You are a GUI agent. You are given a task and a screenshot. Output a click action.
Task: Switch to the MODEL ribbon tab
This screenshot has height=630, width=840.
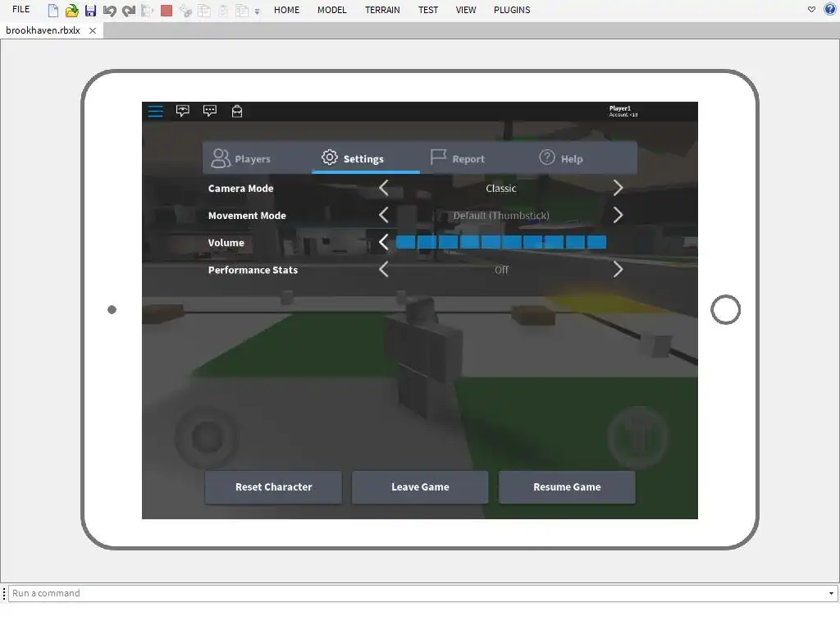pyautogui.click(x=332, y=10)
